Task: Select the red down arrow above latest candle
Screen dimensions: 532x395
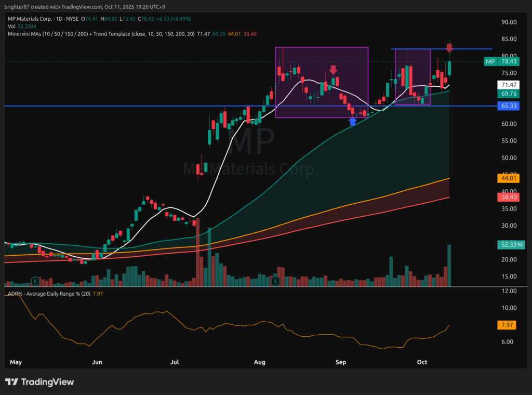Action: (450, 48)
